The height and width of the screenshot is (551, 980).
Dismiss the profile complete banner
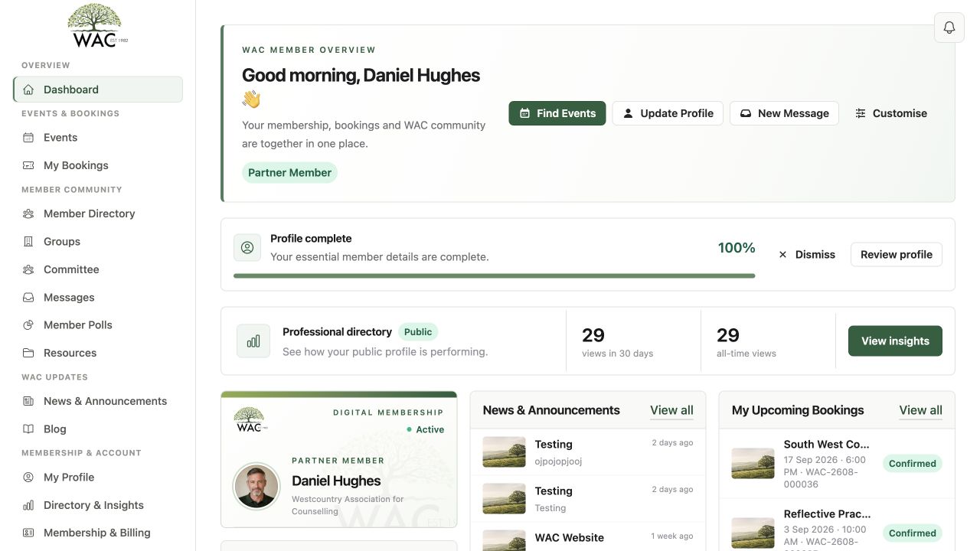point(807,255)
